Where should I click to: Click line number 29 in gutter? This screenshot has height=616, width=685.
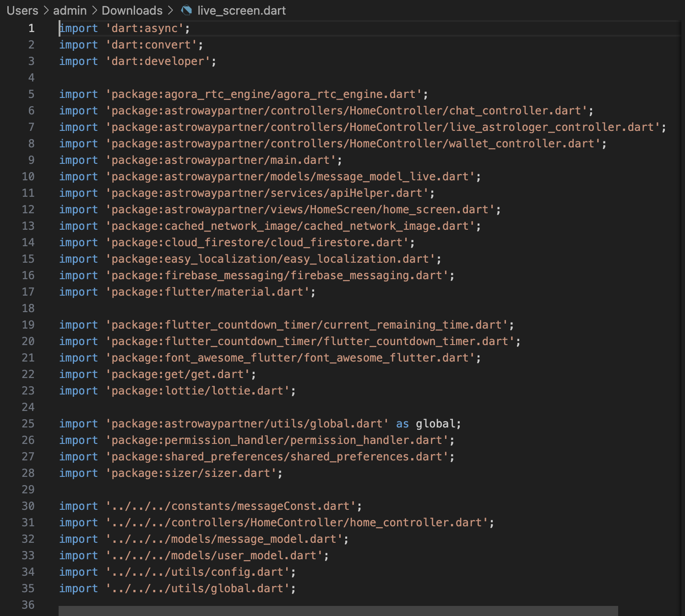[28, 490]
